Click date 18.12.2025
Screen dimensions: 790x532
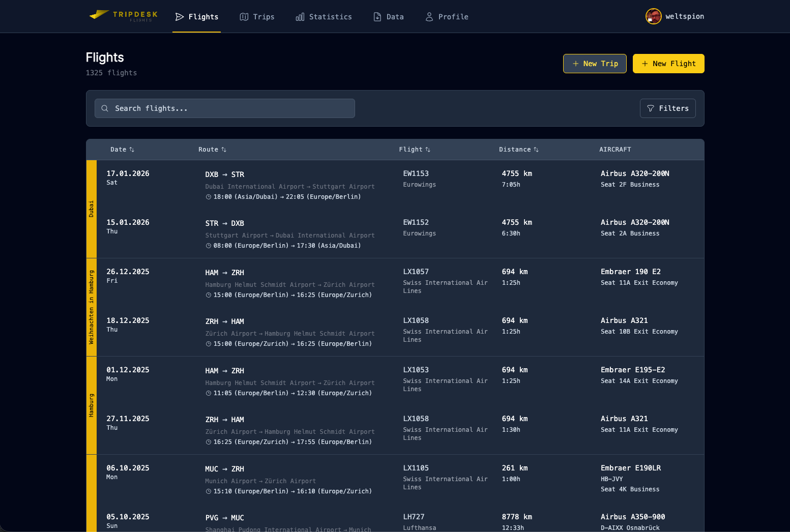(128, 320)
